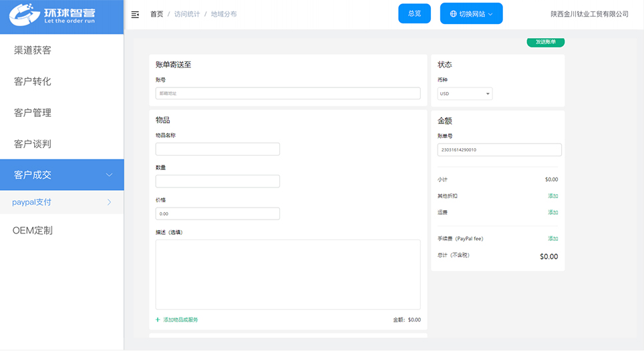The width and height of the screenshot is (644, 351).
Task: Expand the paypal支付 chevron arrow
Action: click(x=109, y=202)
